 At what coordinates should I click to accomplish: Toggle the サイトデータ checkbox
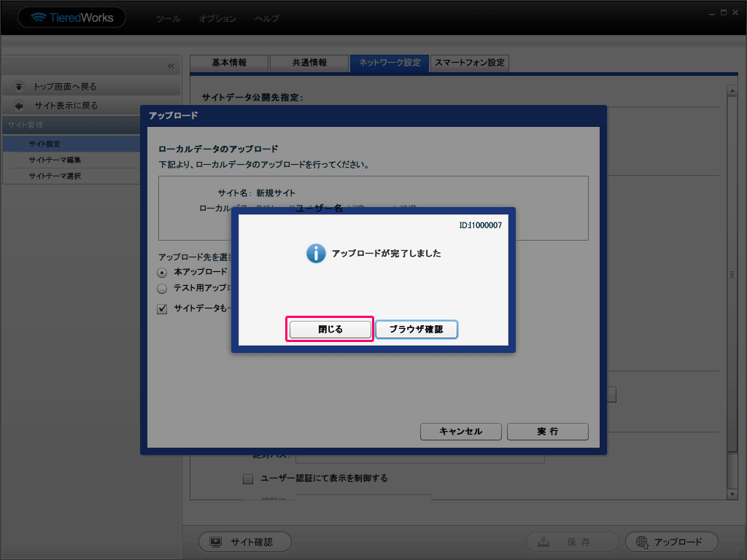tap(163, 308)
